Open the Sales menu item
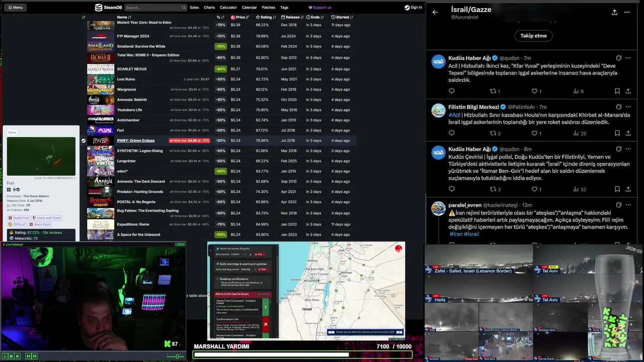This screenshot has height=362, width=644. coord(194,8)
